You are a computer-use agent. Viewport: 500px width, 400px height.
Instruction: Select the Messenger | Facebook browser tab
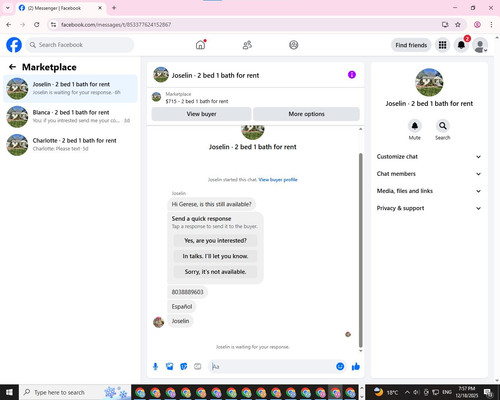point(60,8)
